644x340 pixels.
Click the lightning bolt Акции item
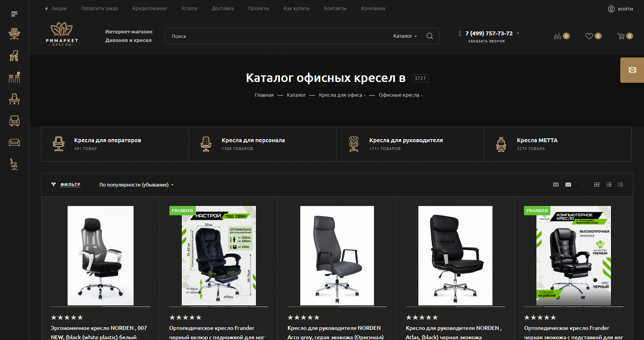click(x=55, y=9)
